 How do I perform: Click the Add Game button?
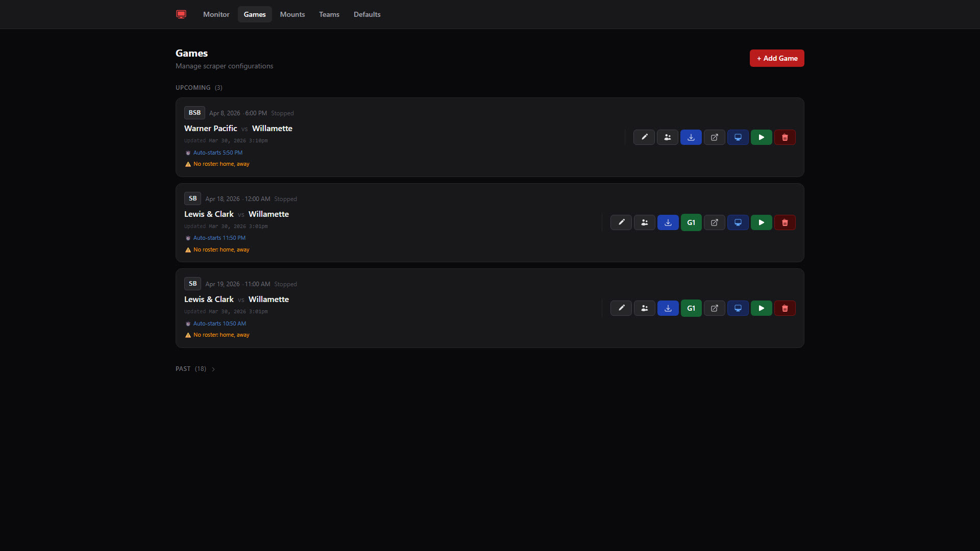coord(776,58)
